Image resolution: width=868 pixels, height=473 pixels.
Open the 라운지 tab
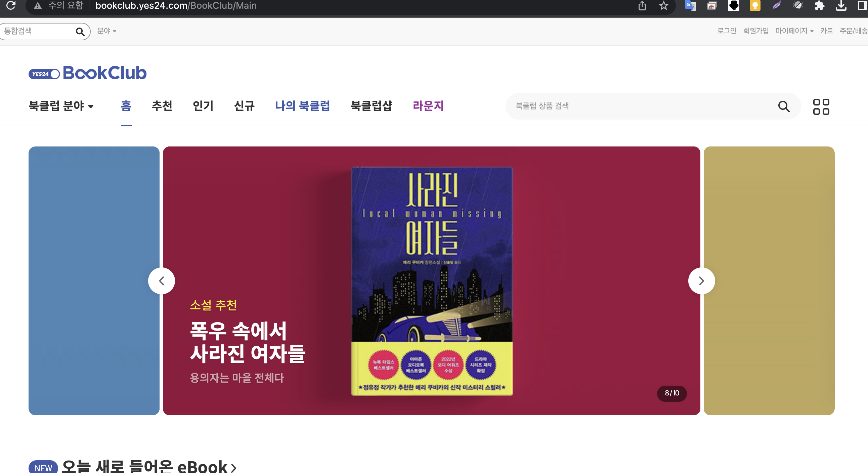428,106
